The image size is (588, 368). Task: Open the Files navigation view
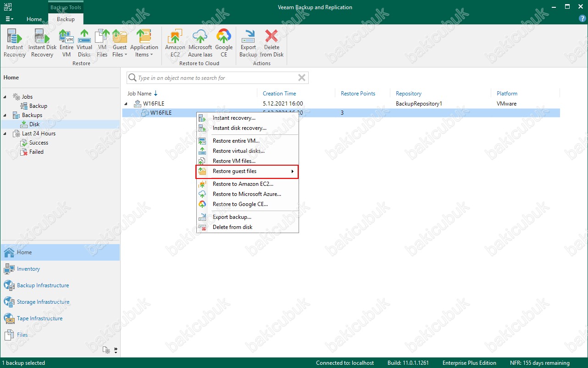[60, 335]
